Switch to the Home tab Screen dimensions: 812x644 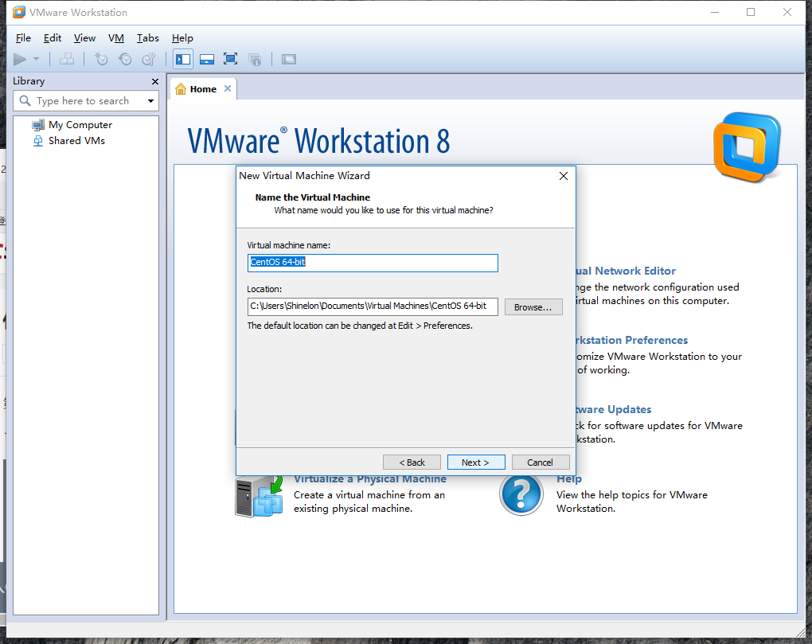(203, 89)
